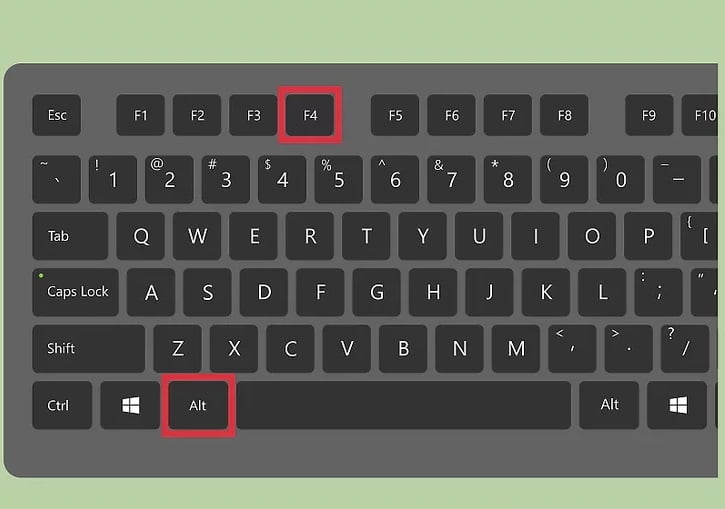Viewport: 725px width, 509px height.
Task: Click the Tab key
Action: [70, 236]
